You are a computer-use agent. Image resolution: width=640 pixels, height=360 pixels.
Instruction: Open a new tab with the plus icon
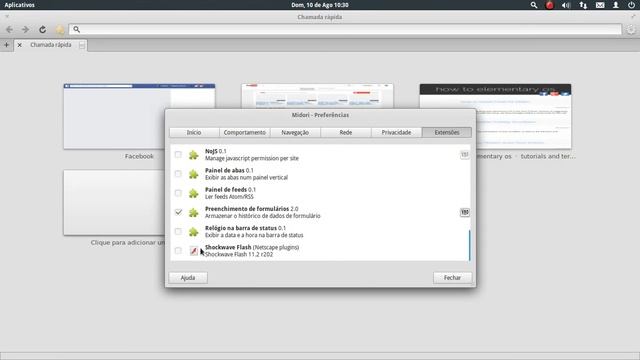(x=7, y=45)
